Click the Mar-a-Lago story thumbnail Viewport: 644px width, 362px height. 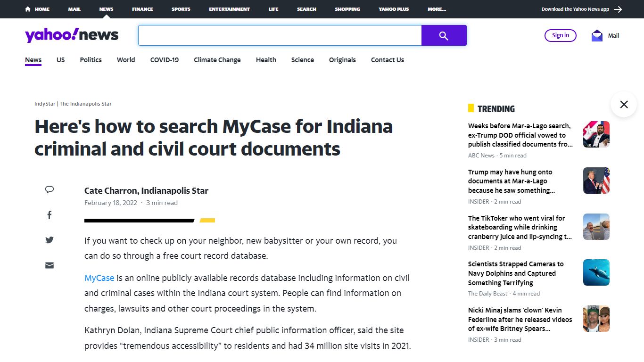click(596, 134)
